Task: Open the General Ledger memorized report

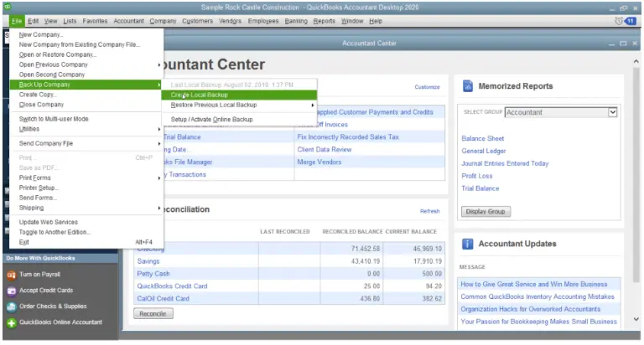Action: pyautogui.click(x=483, y=151)
